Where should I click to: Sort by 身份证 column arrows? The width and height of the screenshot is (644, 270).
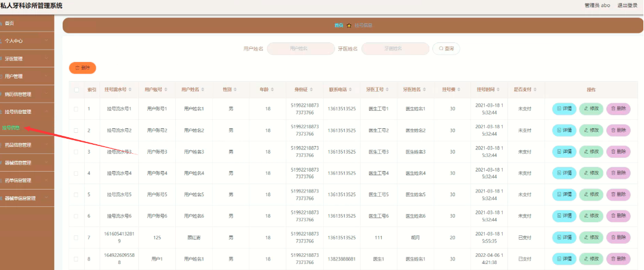pyautogui.click(x=311, y=89)
